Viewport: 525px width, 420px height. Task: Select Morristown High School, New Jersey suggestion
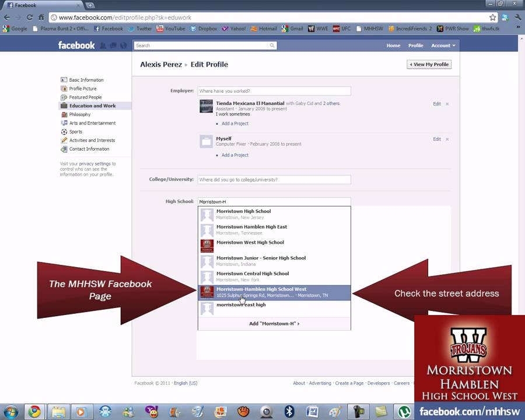[x=274, y=214]
